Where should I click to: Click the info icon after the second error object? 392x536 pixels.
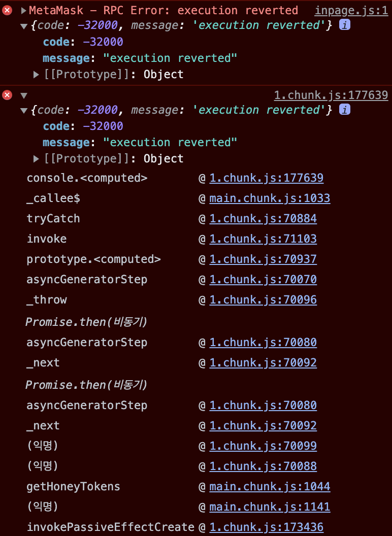tap(345, 110)
